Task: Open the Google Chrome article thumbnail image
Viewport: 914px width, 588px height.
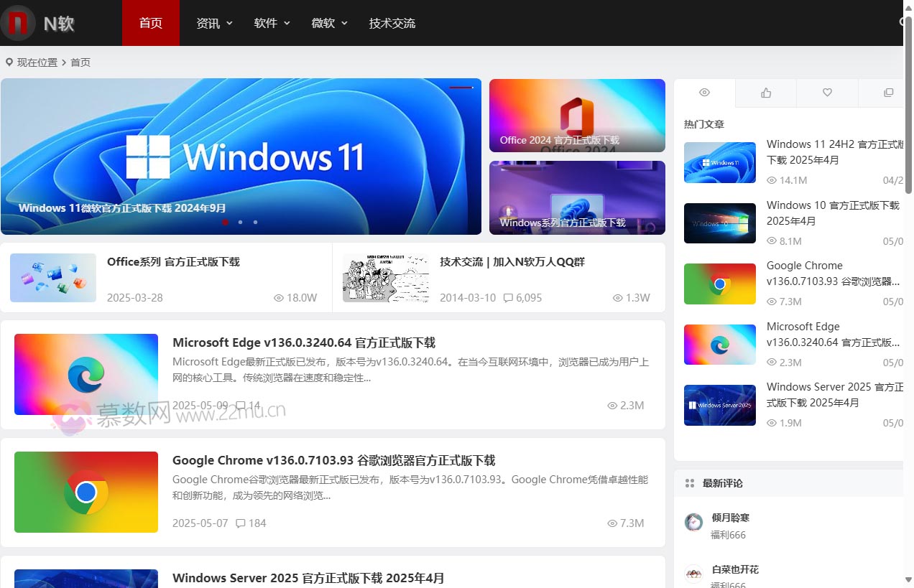Action: (x=86, y=493)
